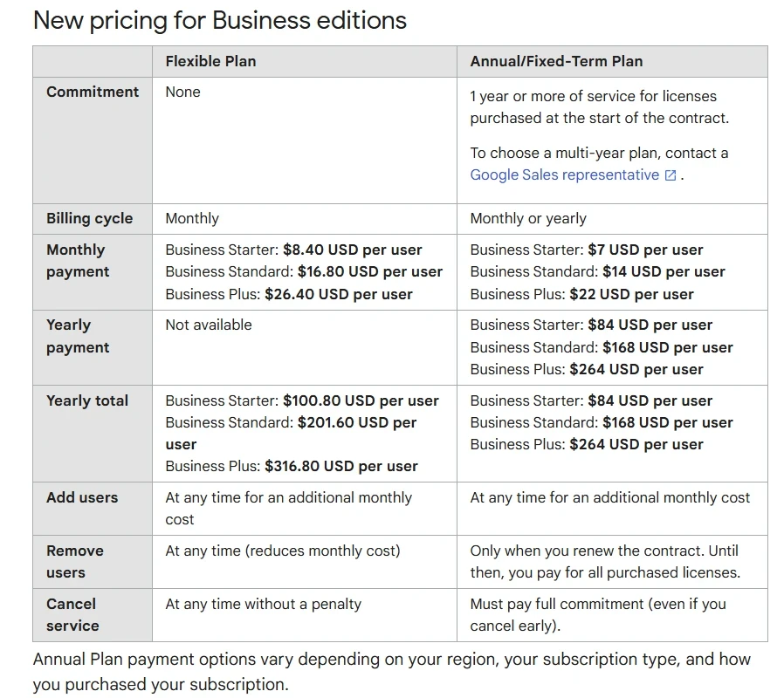The height and width of the screenshot is (698, 784).
Task: Click the $8.40 USD per user price
Action: 352,250
